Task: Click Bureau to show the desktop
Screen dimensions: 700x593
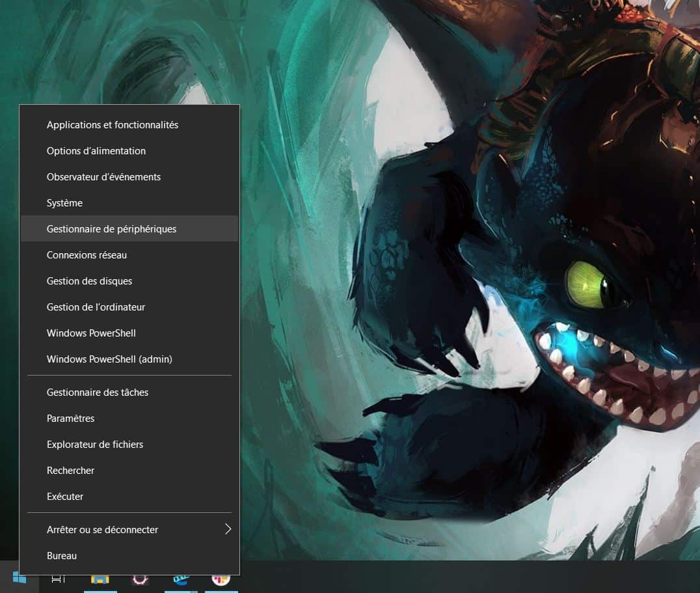Action: pyautogui.click(x=62, y=556)
